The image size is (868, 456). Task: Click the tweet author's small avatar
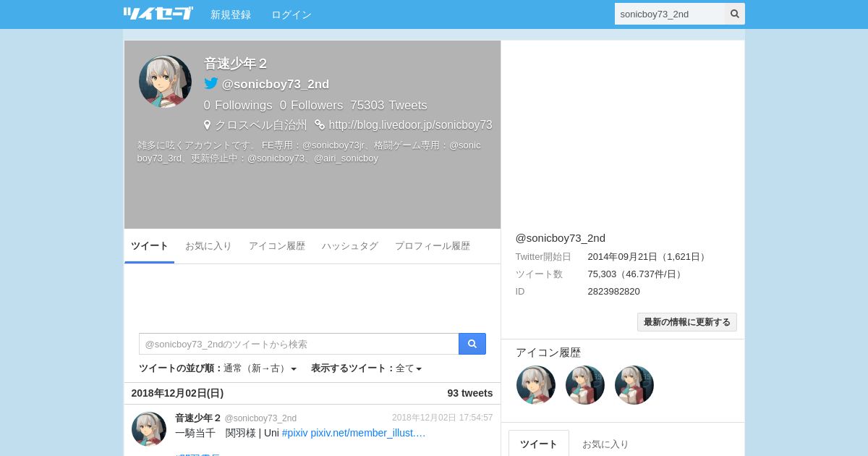(149, 429)
